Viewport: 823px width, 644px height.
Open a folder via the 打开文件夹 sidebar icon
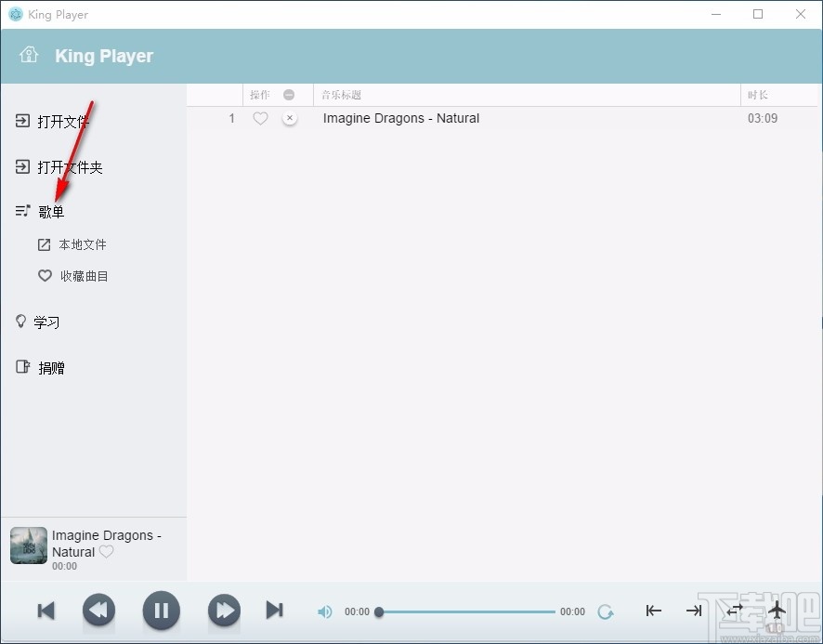pos(22,167)
